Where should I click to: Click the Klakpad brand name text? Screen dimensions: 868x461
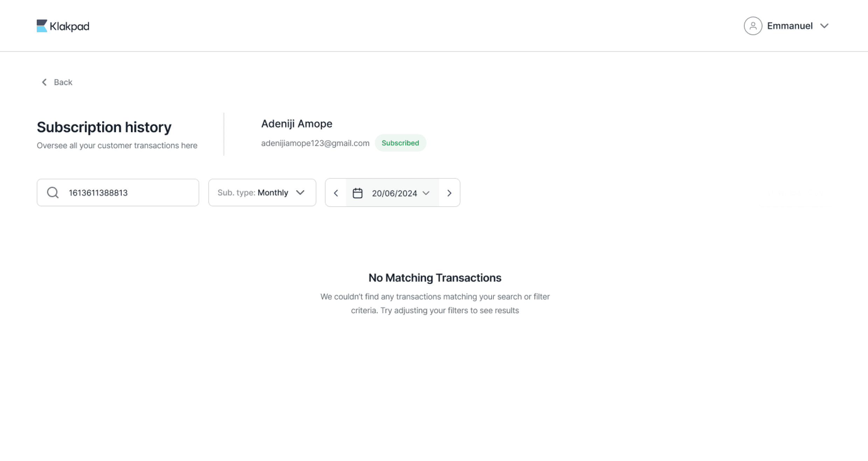[x=69, y=26]
